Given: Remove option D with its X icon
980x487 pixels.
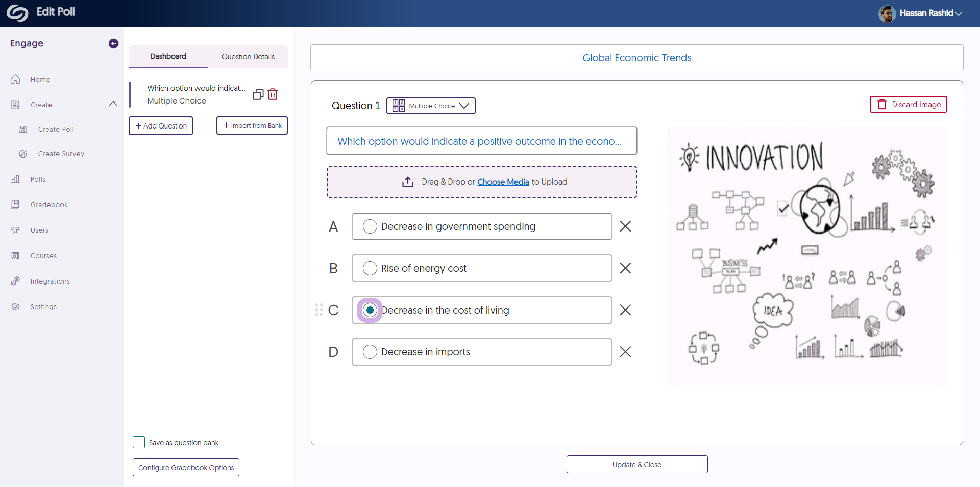Looking at the screenshot, I should click(x=625, y=352).
